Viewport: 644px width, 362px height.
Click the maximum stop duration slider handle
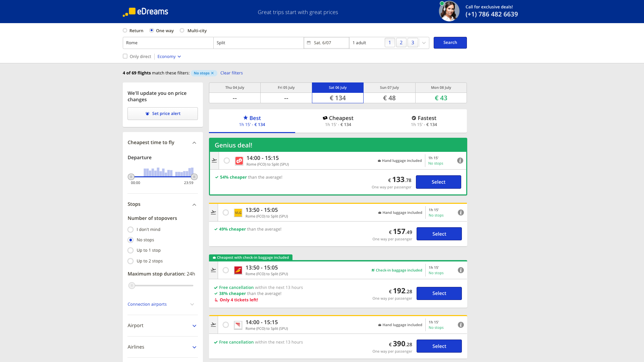click(x=132, y=286)
